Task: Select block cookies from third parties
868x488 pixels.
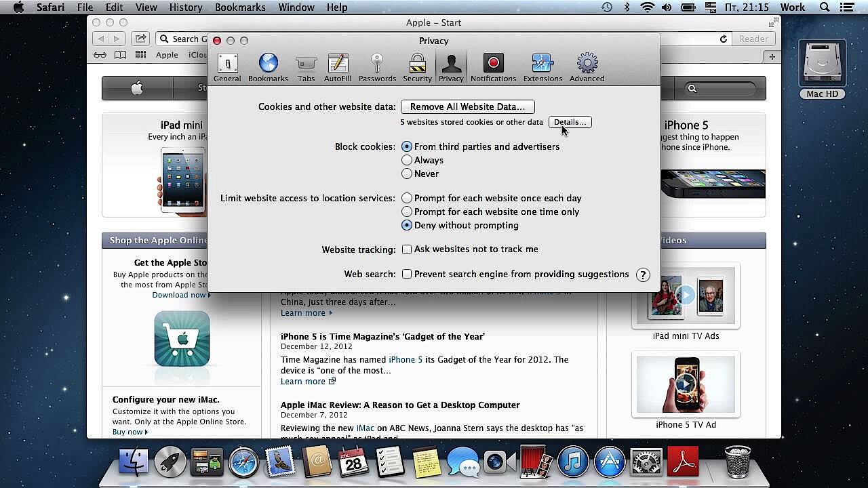Action: coord(407,146)
